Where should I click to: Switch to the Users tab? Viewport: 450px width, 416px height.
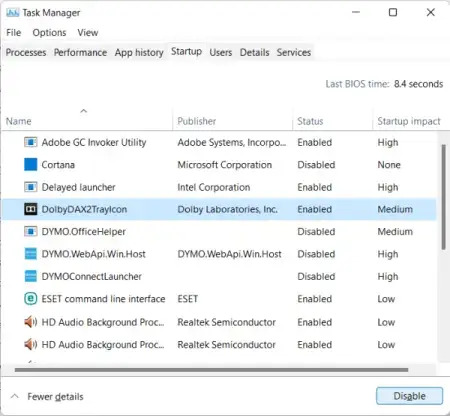[x=221, y=52]
